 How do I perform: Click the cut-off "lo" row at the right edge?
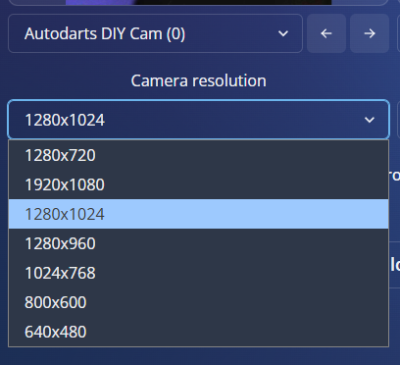pyautogui.click(x=395, y=264)
